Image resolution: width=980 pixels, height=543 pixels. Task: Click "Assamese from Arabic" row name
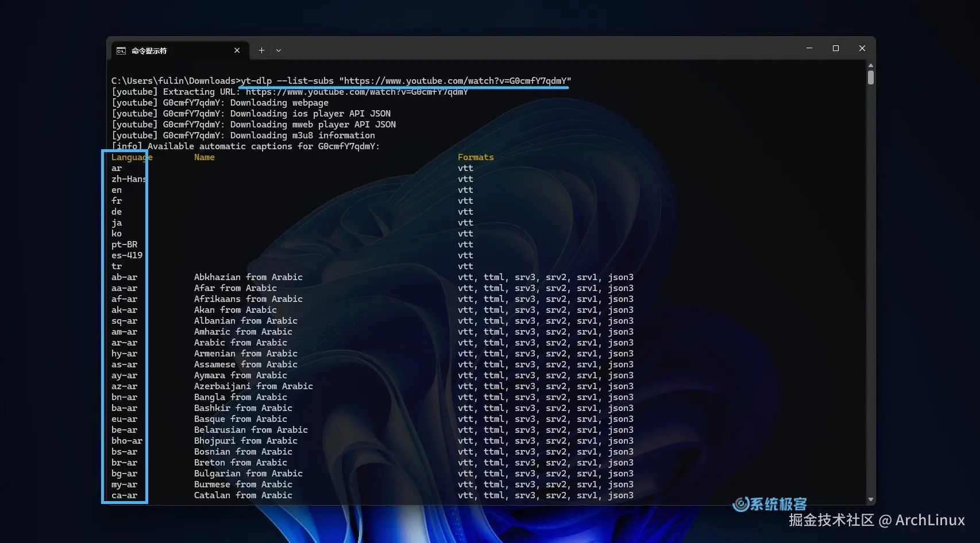pos(246,364)
